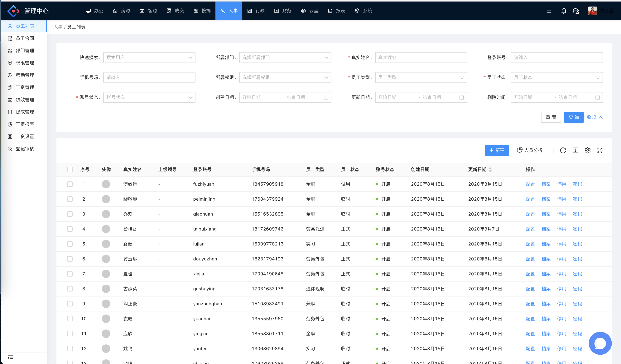Open calendar icon of 创建日期 range
The width and height of the screenshot is (621, 364).
[x=326, y=97]
